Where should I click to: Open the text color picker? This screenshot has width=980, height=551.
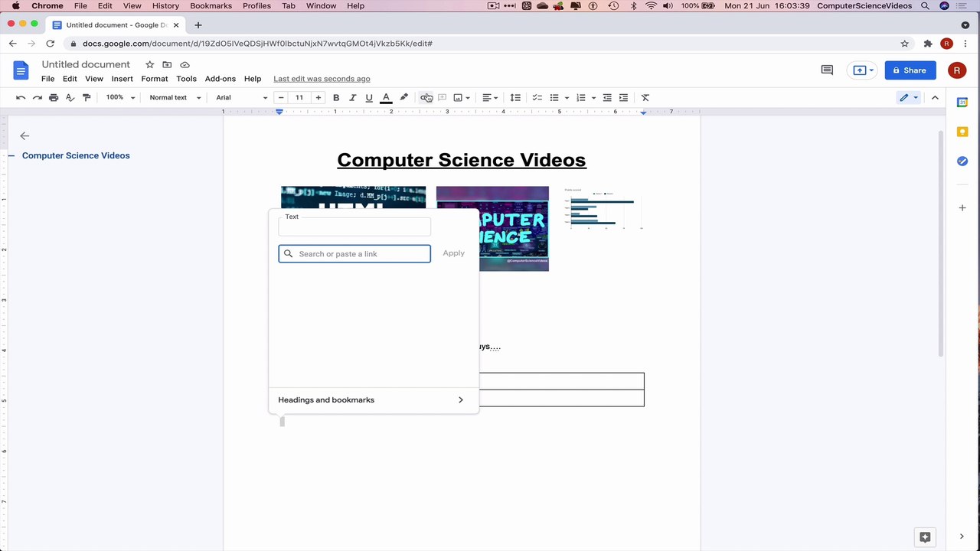tap(386, 97)
